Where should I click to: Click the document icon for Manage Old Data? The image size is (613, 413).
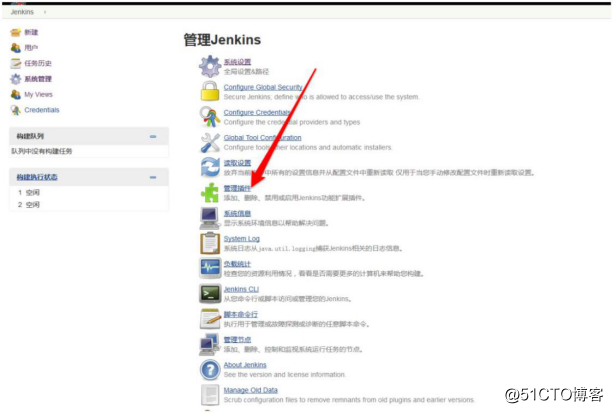click(210, 395)
